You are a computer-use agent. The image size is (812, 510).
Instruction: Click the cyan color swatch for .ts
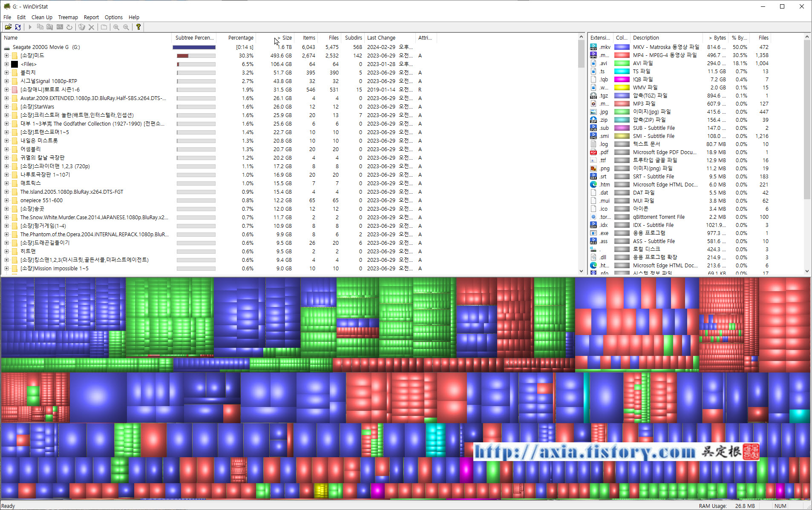point(622,72)
